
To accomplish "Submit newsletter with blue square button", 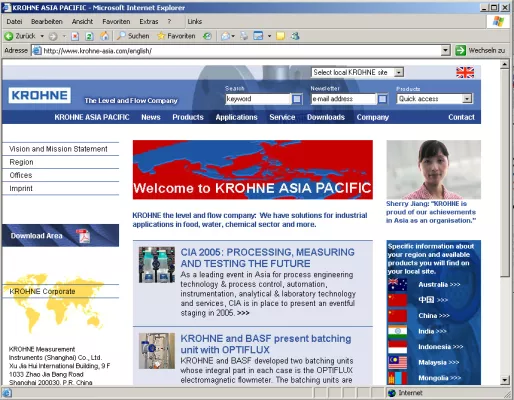I will tap(382, 99).
